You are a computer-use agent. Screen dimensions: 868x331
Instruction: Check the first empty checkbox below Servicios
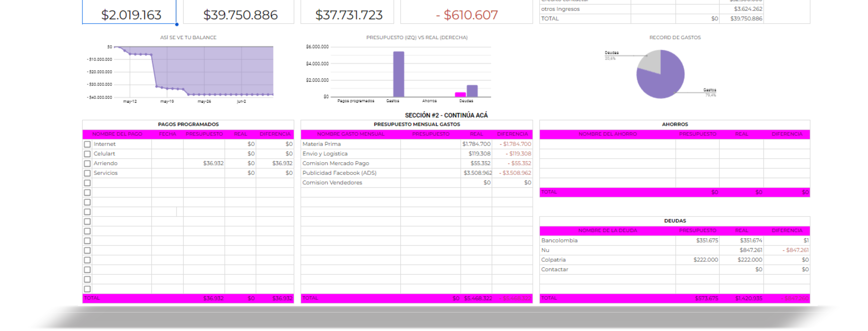(x=88, y=183)
